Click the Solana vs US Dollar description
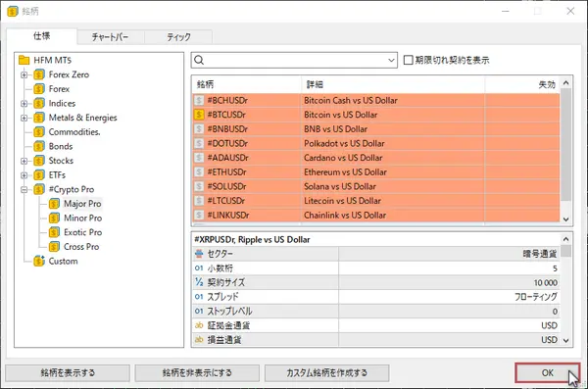This screenshot has width=588, height=389. click(340, 186)
